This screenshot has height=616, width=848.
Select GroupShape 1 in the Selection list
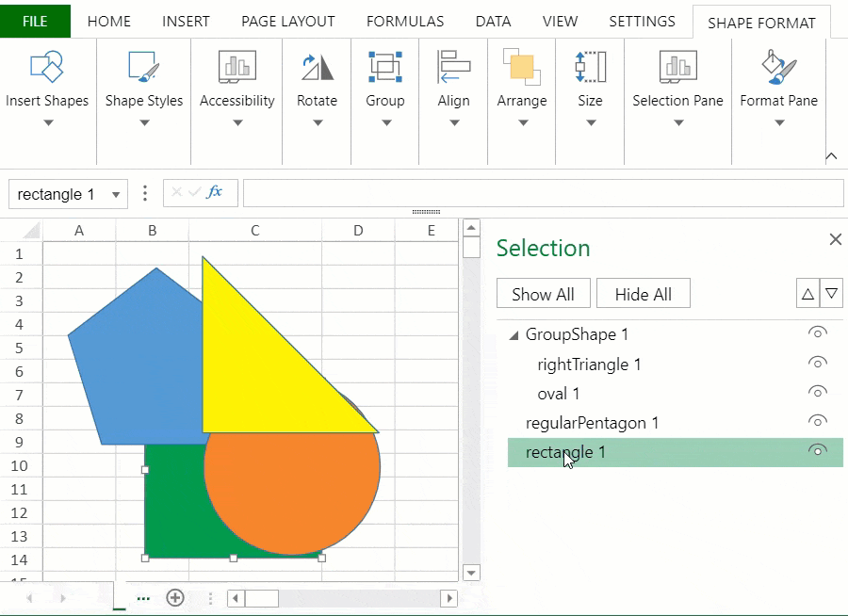coord(577,334)
